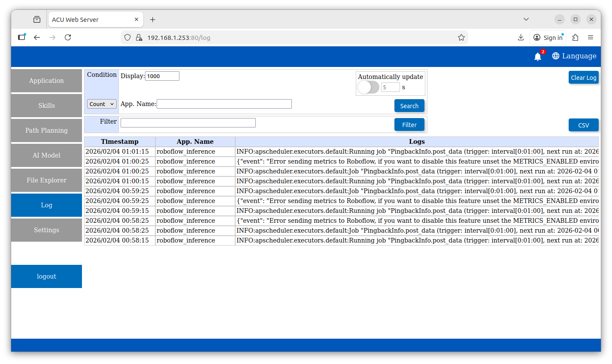Image resolution: width=612 pixels, height=364 pixels.
Task: Reload the page with refresh icon
Action: pos(68,37)
